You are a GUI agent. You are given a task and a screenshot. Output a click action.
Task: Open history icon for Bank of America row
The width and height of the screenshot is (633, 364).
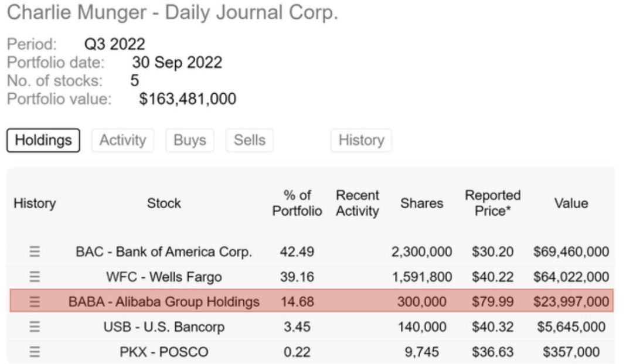pos(35,252)
